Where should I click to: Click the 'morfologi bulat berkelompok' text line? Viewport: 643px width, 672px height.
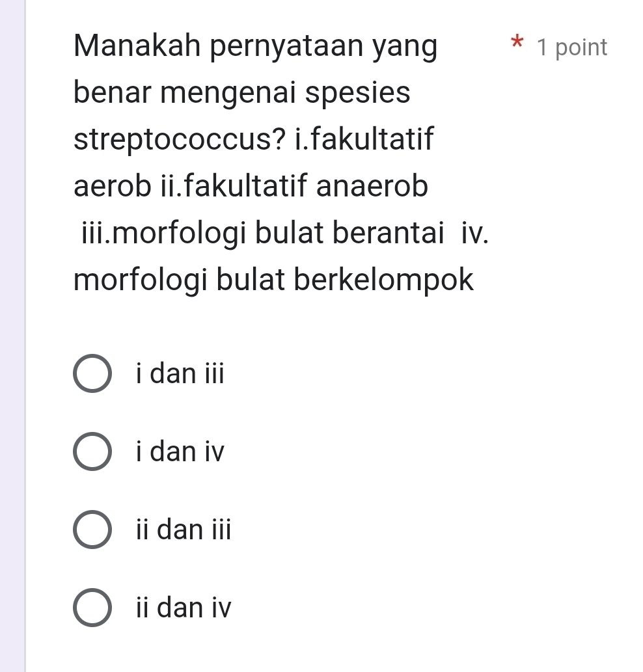[274, 280]
